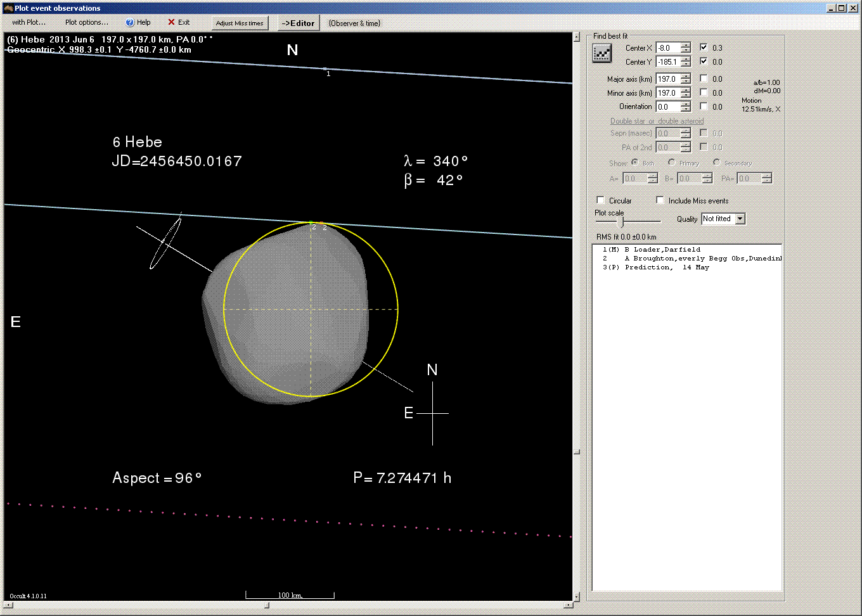Click the horizontal scrollbar thumb below the plot
Viewport: 862px width, 616px height.
pyautogui.click(x=267, y=605)
